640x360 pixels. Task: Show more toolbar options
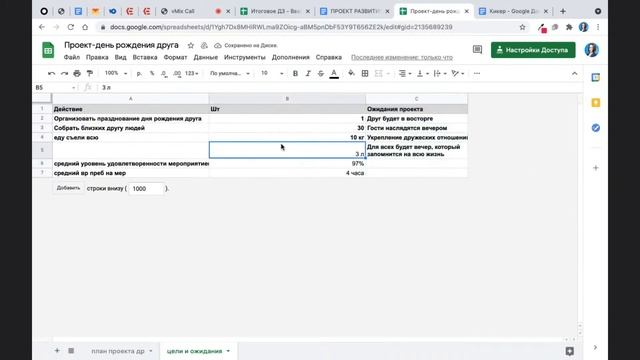click(x=477, y=73)
